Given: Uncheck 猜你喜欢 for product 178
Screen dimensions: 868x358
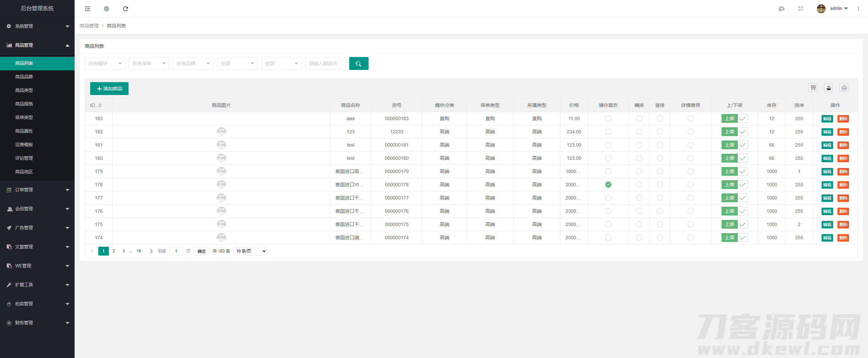Looking at the screenshot, I should pyautogui.click(x=608, y=185).
